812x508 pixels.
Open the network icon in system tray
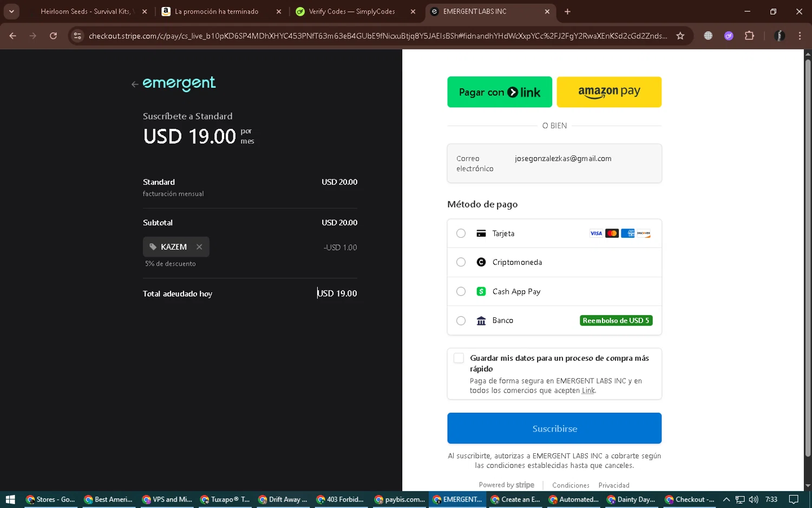coord(740,499)
